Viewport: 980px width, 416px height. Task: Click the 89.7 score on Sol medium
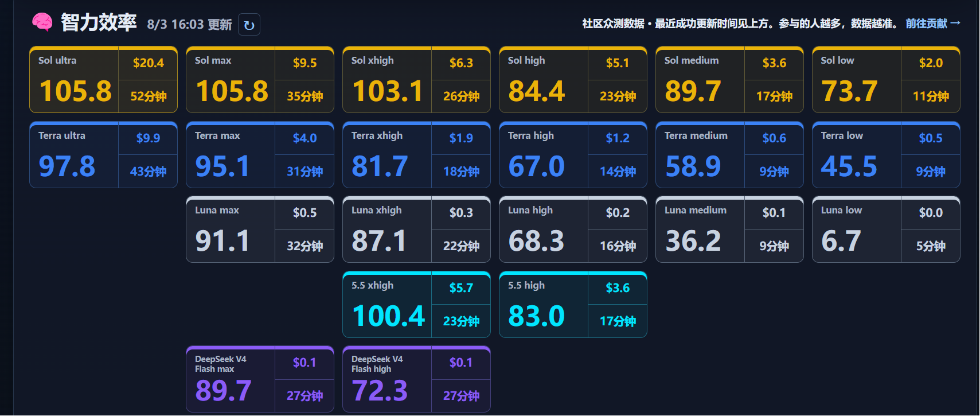[693, 91]
